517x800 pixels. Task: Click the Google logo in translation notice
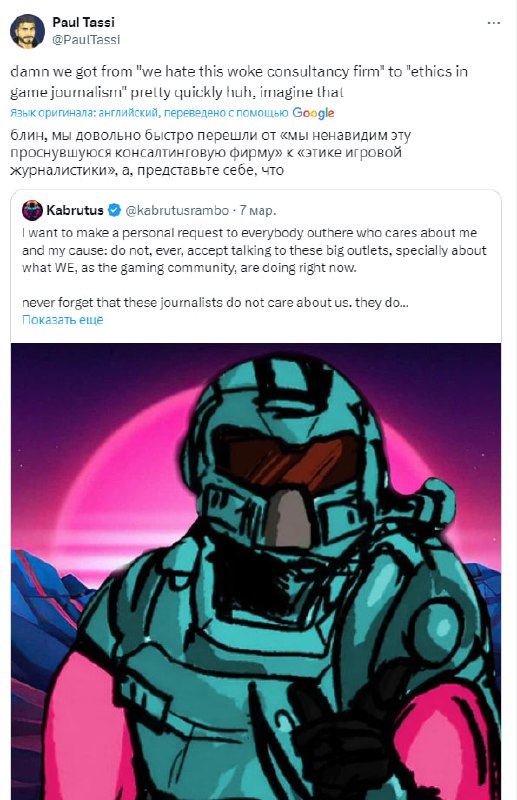coord(313,113)
